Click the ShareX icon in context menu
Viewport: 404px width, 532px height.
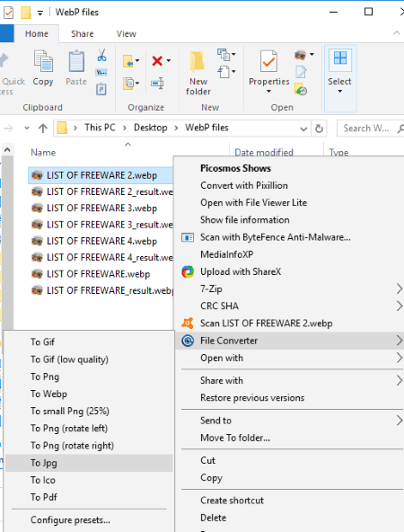(x=188, y=271)
